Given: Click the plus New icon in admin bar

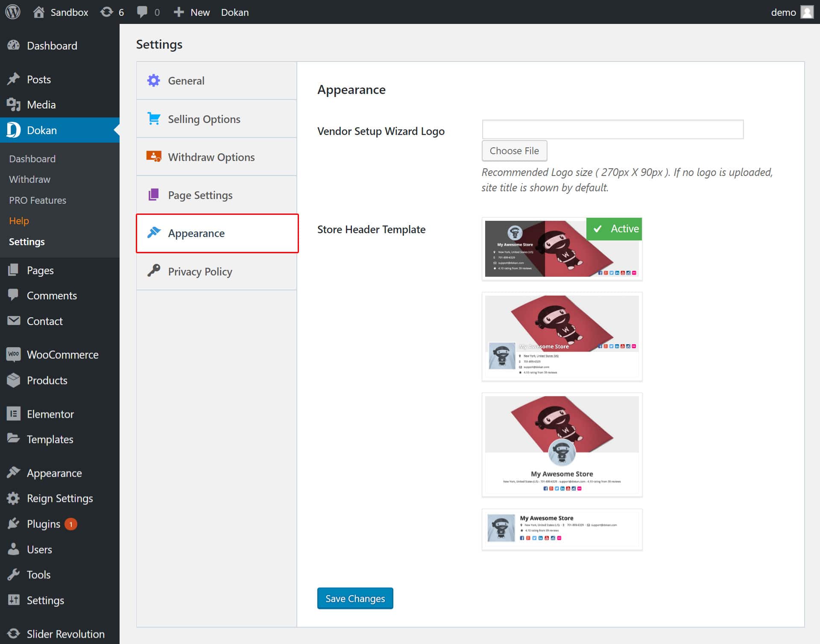Looking at the screenshot, I should pos(179,12).
